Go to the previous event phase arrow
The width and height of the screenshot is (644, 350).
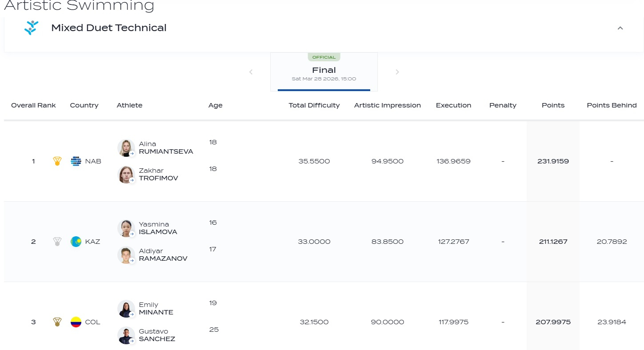251,72
